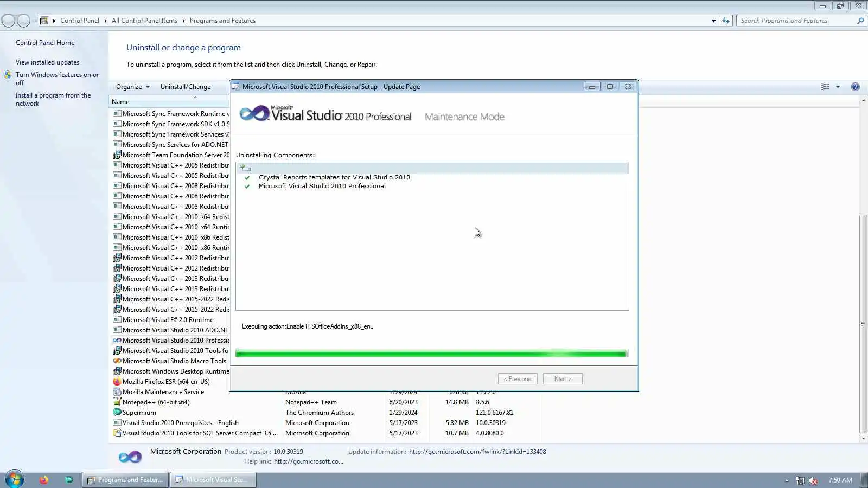Viewport: 868px width, 488px height.
Task: Go to Control Panel in the breadcrumb
Action: (80, 21)
